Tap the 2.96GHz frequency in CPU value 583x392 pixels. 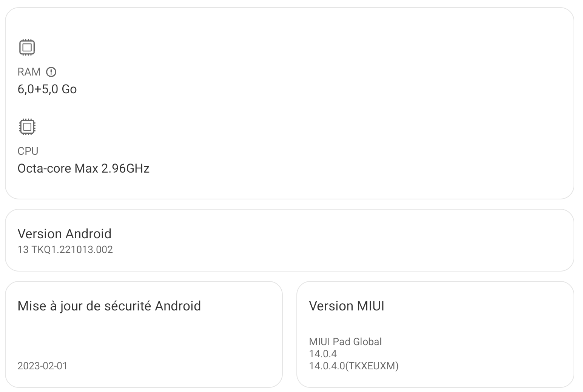125,168
